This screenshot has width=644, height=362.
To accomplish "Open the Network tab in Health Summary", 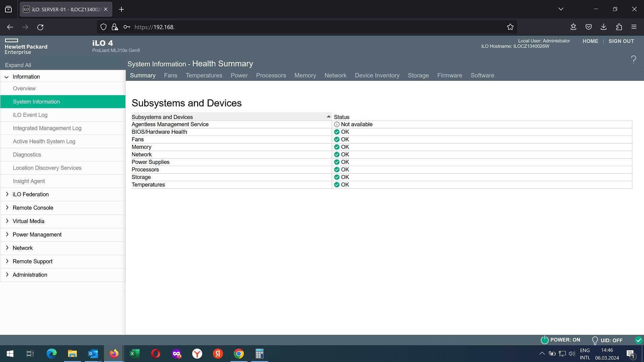I will pyautogui.click(x=335, y=75).
